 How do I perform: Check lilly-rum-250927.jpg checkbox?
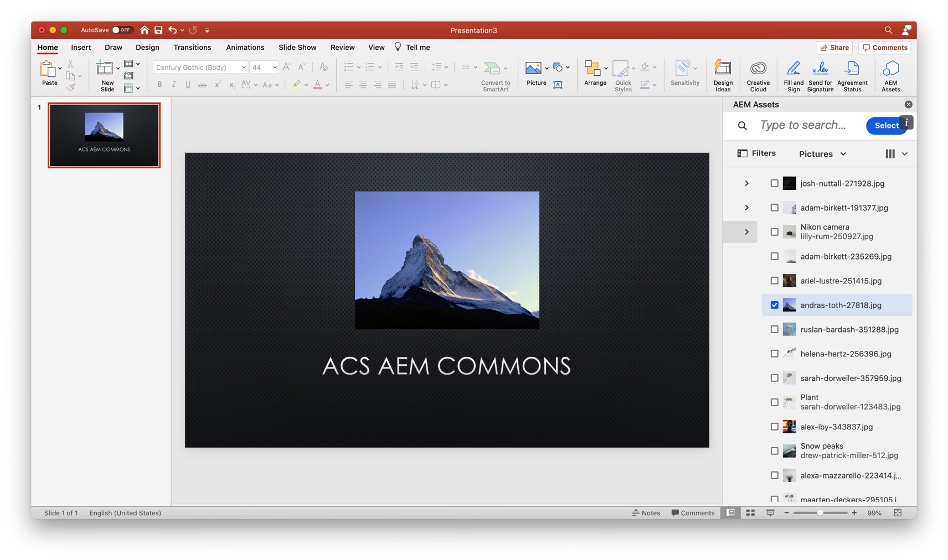click(774, 232)
